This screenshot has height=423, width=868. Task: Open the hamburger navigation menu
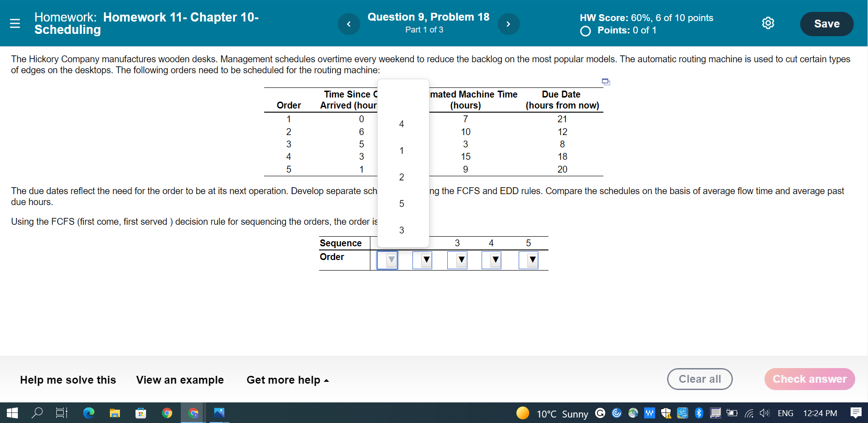click(15, 23)
